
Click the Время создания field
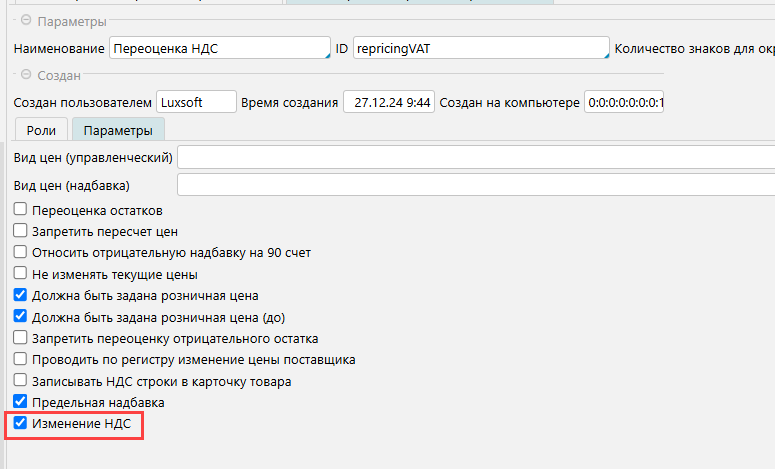pos(388,102)
